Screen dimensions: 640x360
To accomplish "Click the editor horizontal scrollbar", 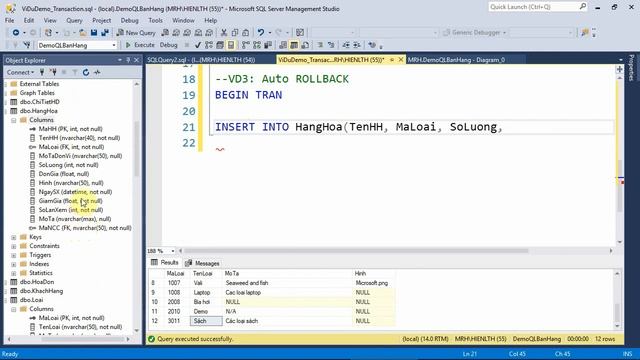I will pyautogui.click(x=355, y=251).
